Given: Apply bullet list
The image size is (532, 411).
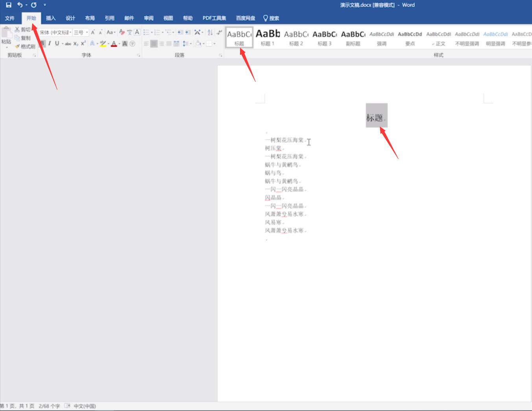Looking at the screenshot, I should (146, 32).
